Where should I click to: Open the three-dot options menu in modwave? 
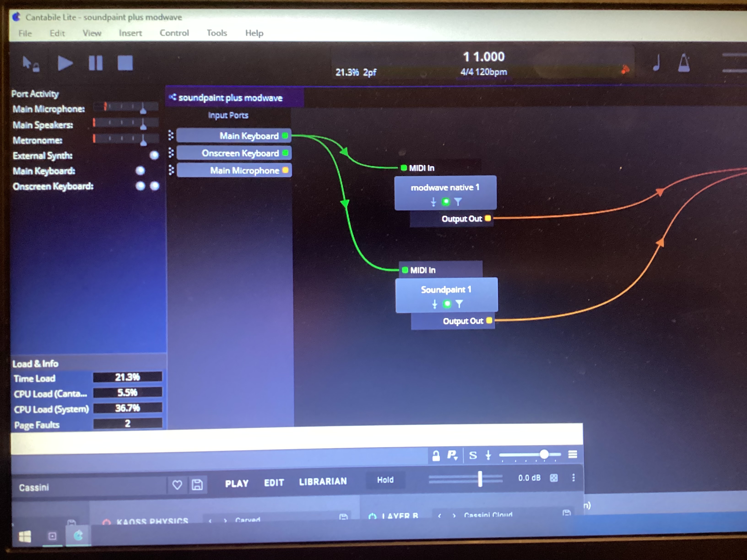[574, 477]
